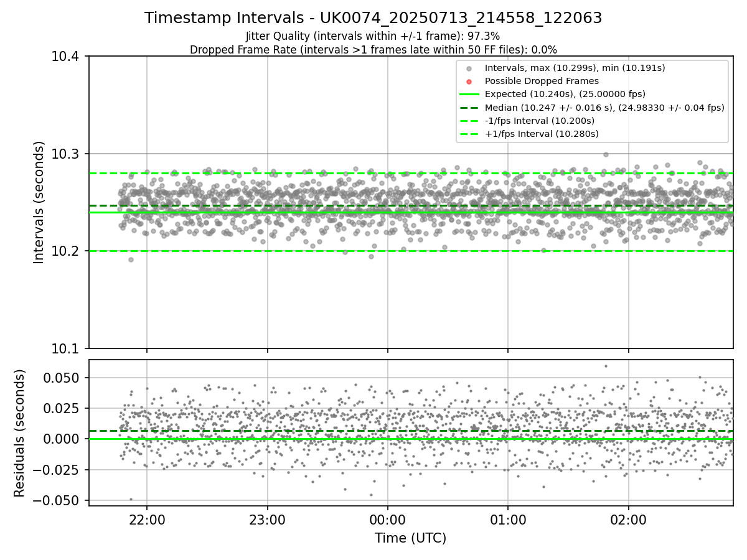Image resolution: width=747 pixels, height=560 pixels.
Task: Click the 'Intervals (seconds)' y-axis label
Action: point(39,202)
